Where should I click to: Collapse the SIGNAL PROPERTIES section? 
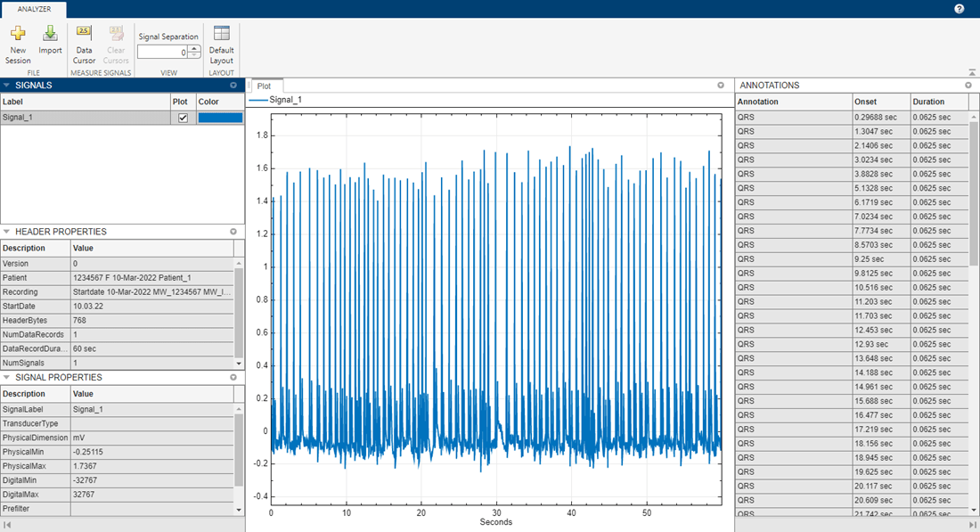[7, 378]
